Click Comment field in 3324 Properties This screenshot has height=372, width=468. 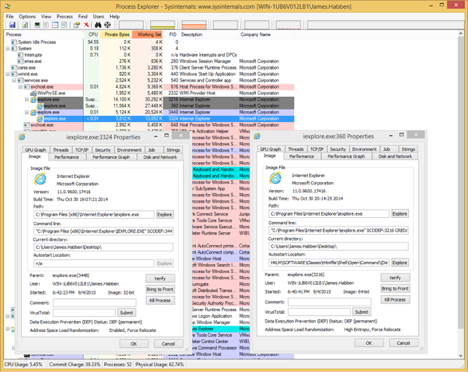[94, 303]
